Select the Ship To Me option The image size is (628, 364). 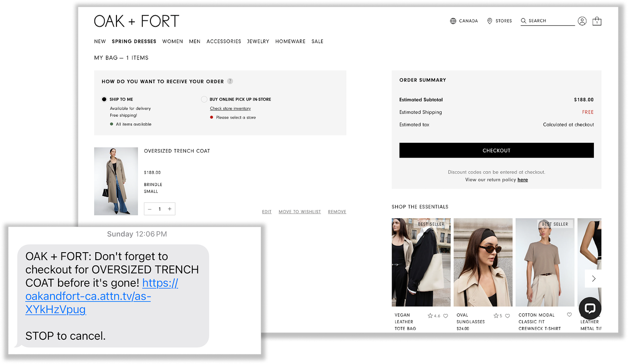click(x=104, y=99)
